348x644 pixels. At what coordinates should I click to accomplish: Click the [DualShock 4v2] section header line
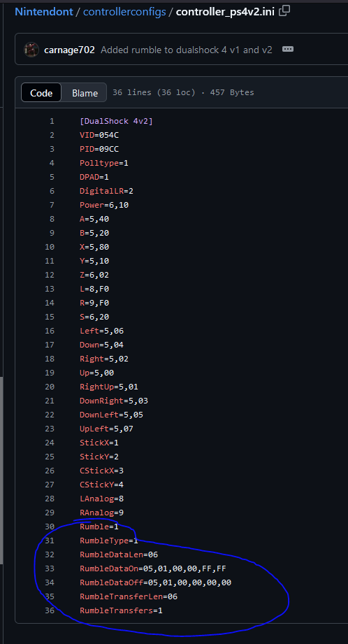pos(116,121)
